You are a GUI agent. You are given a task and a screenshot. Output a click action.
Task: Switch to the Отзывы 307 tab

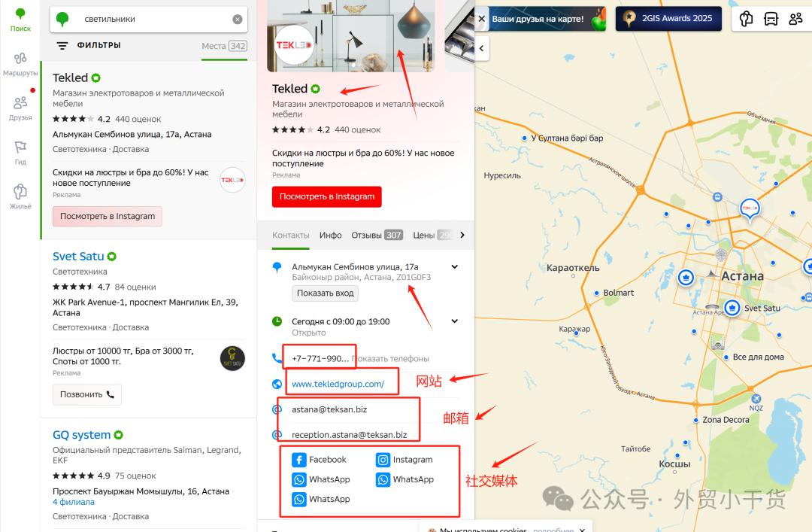pos(377,235)
